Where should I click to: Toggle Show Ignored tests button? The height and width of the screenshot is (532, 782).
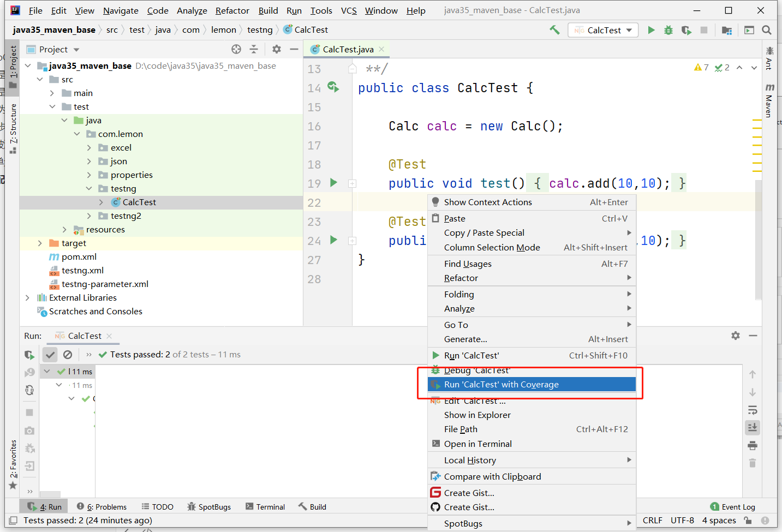click(x=68, y=355)
